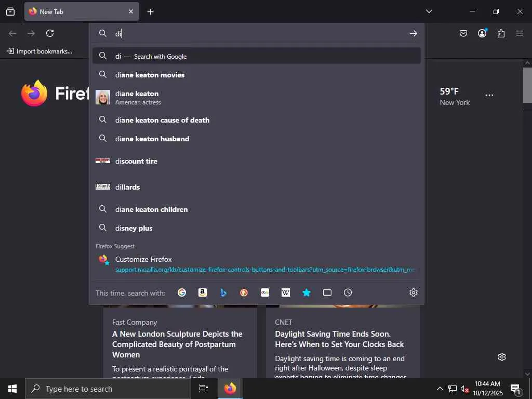Open the Firefox hamburger application menu
This screenshot has height=399, width=532.
pos(520,33)
